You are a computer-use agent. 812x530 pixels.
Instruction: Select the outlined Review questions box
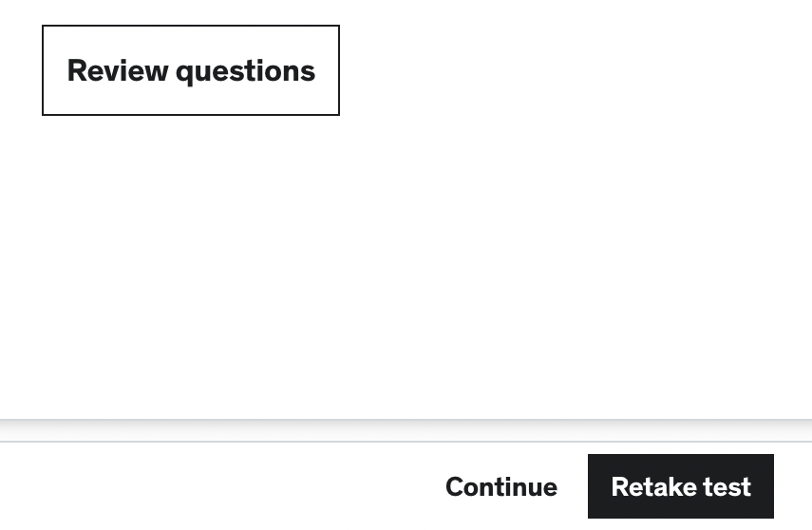pos(191,70)
